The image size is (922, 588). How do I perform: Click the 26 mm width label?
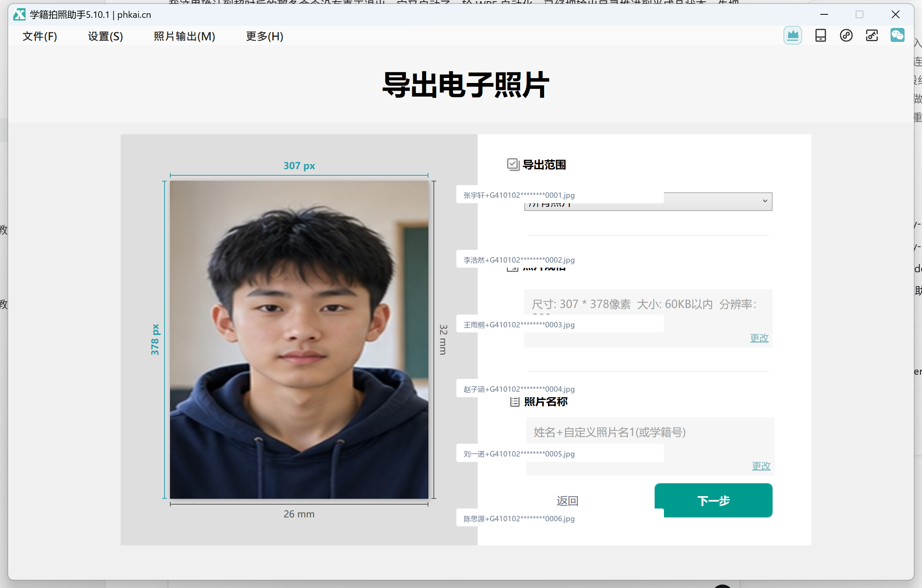click(299, 514)
